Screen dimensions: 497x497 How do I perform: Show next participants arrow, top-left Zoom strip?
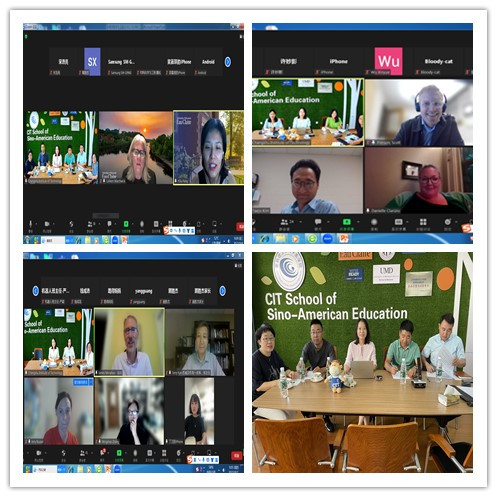[x=228, y=62]
